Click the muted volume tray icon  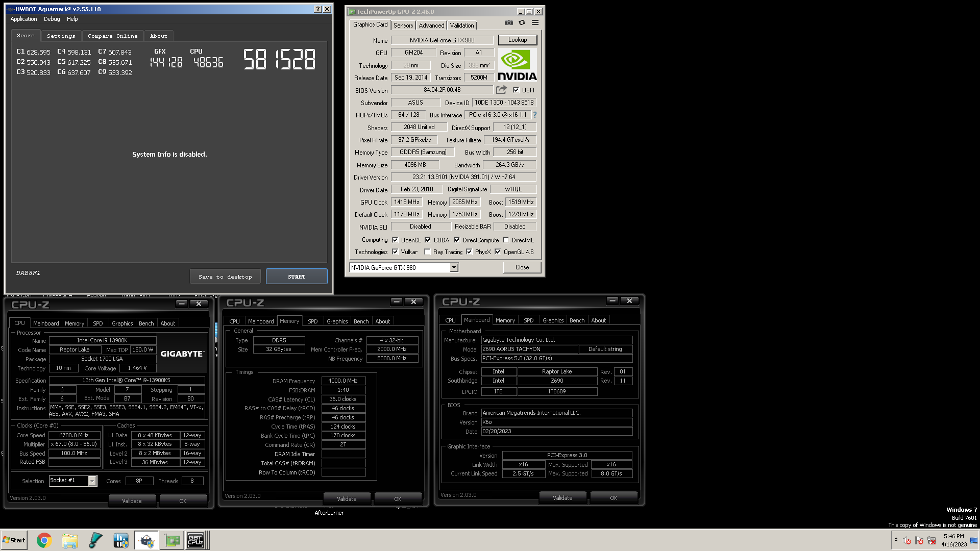pos(907,540)
